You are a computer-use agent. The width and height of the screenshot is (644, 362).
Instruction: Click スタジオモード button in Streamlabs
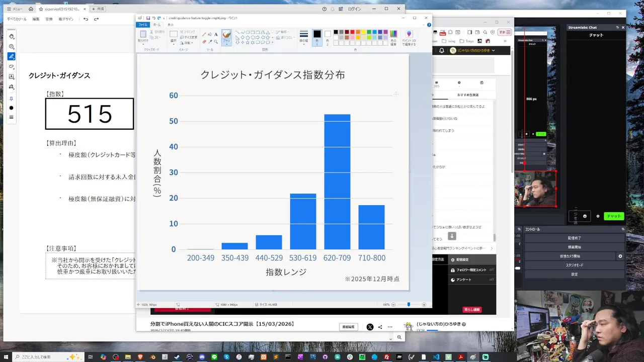(x=574, y=265)
